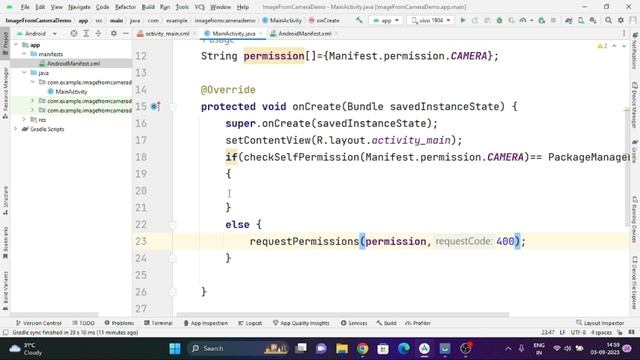This screenshot has width=640, height=360.
Task: Open the Device File Explorer side panel
Action: click(x=635, y=282)
